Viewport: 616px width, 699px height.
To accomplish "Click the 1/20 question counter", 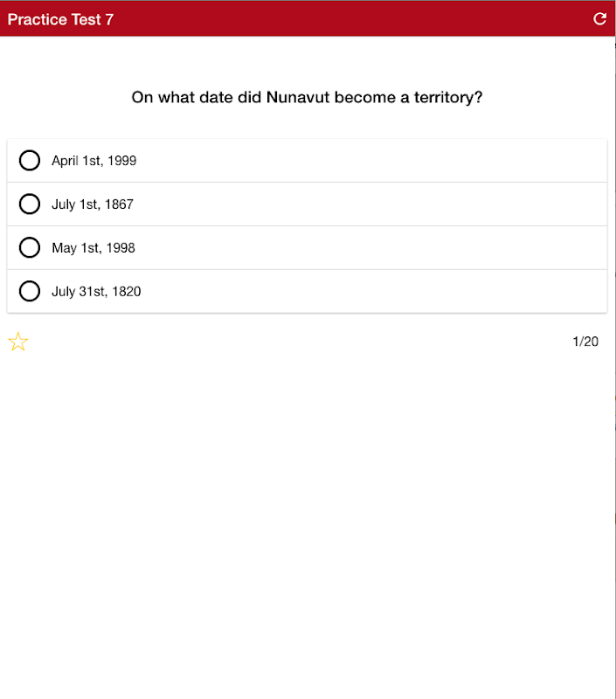I will 585,342.
